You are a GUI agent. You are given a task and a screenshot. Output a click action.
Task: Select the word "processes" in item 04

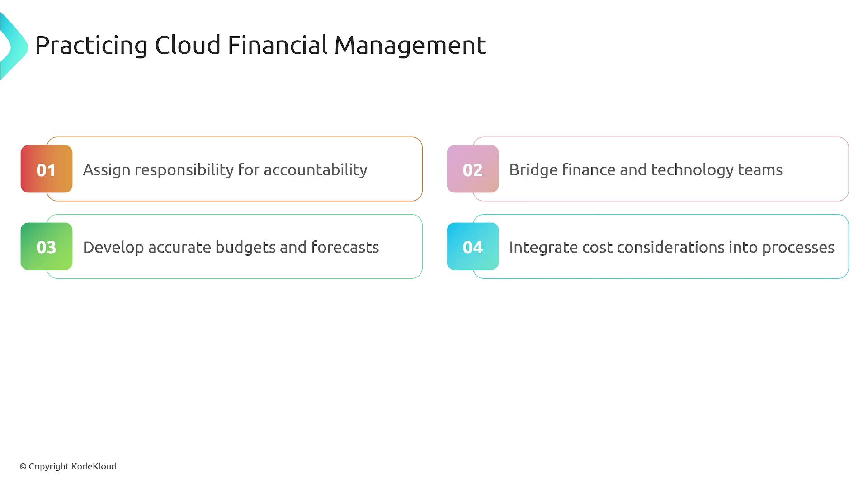pos(798,248)
